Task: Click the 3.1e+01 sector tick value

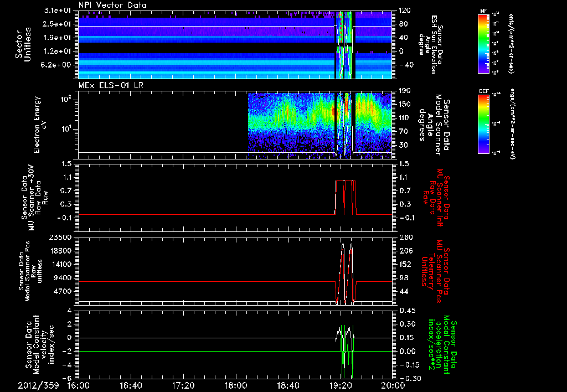Action: (57, 11)
